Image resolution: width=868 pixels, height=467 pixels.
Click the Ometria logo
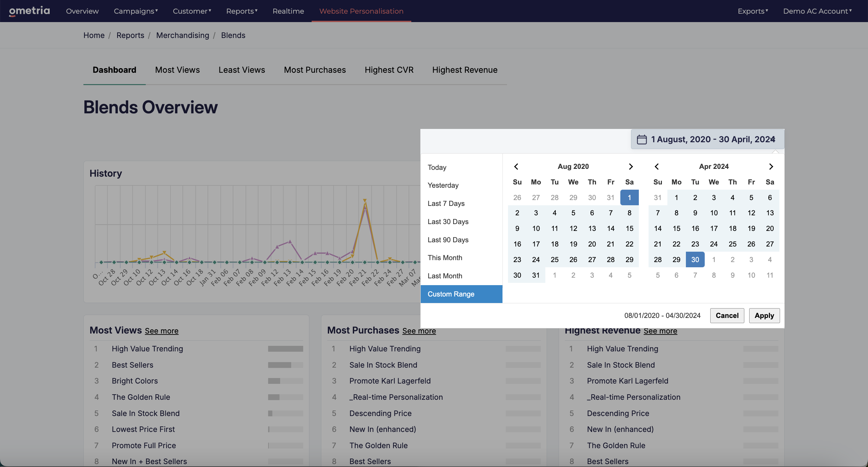29,11
